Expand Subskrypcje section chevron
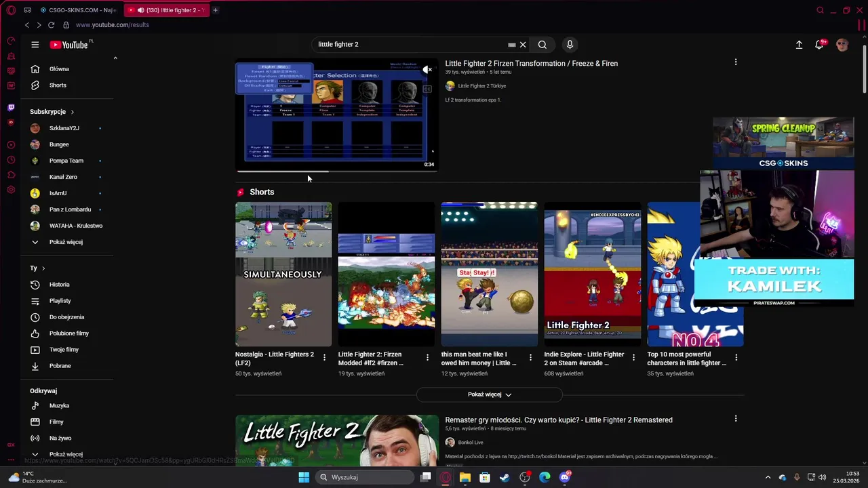This screenshot has width=868, height=488. (x=72, y=112)
